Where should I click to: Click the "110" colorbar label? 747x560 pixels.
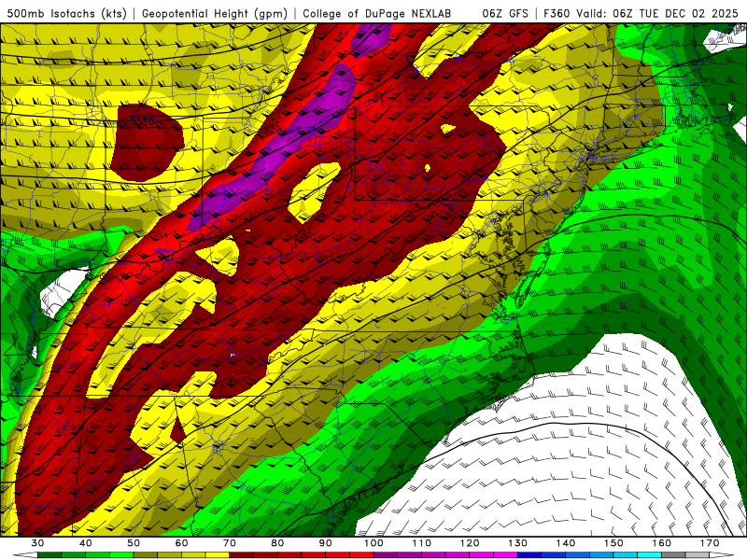tap(422, 543)
